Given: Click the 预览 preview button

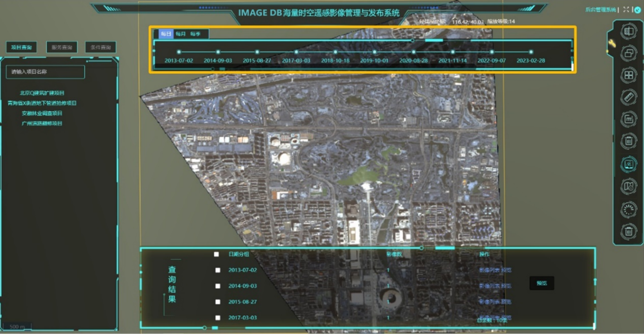Looking at the screenshot, I should 541,283.
